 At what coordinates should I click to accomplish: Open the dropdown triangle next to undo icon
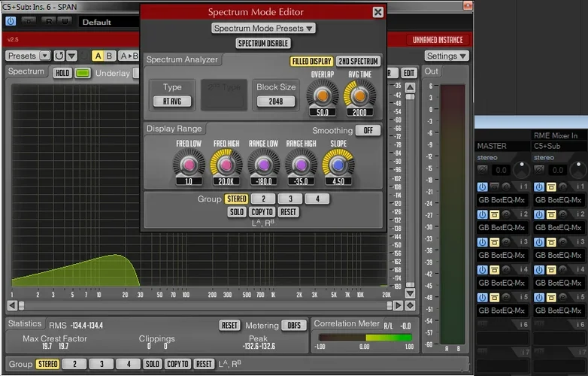[x=71, y=56]
